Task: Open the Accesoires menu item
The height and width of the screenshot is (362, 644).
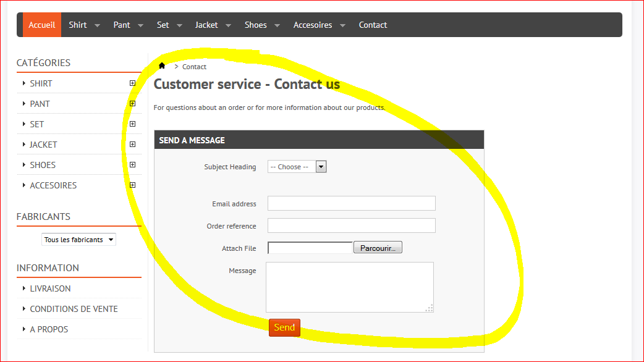Action: [x=313, y=25]
